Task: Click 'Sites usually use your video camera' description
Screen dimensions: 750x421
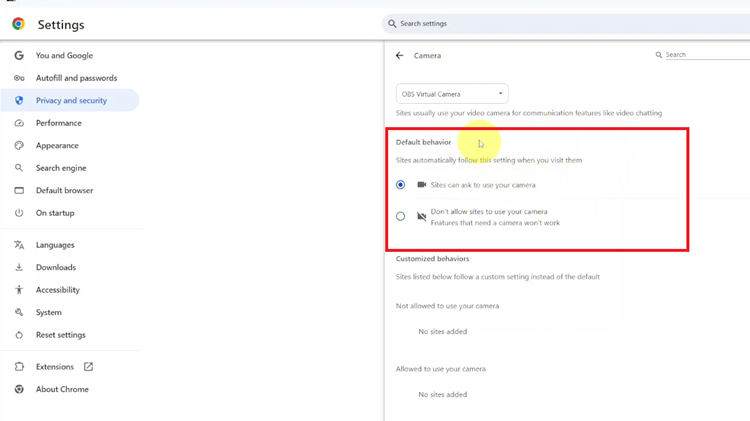Action: [529, 113]
